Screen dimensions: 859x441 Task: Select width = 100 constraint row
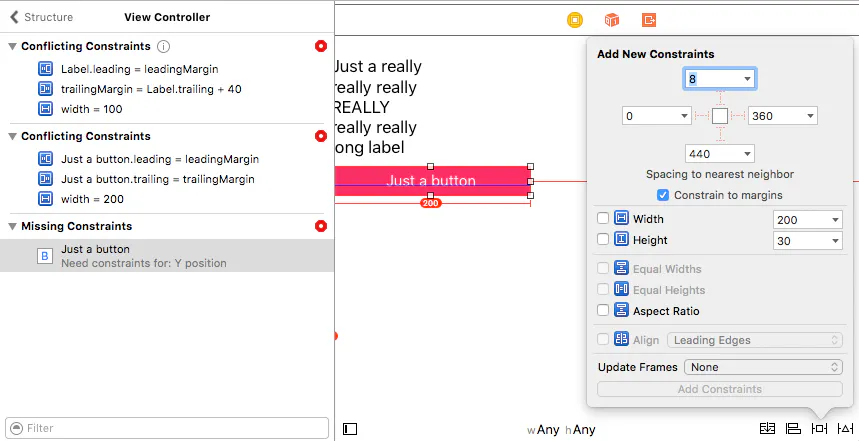[167, 109]
